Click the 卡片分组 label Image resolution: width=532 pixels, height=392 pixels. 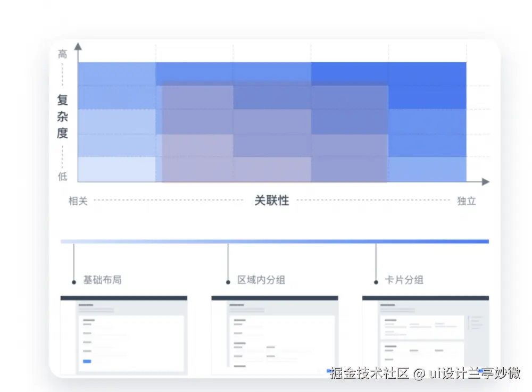click(x=404, y=280)
